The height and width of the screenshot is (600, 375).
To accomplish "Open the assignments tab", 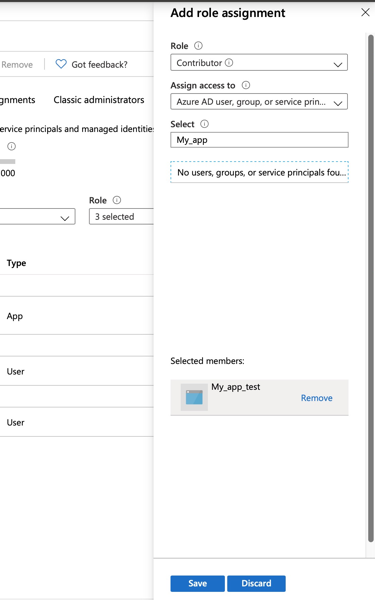I will pos(18,100).
